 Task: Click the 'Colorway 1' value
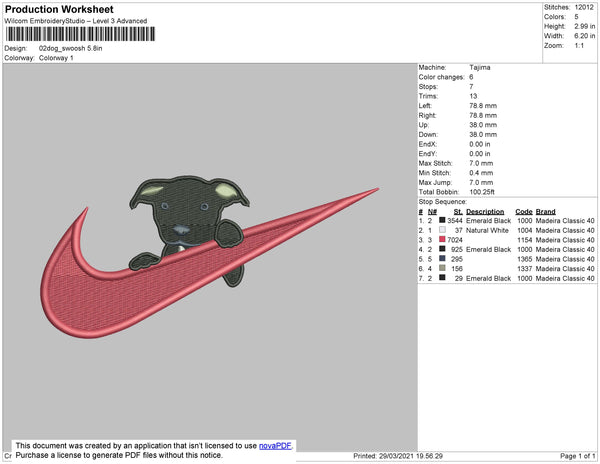(x=56, y=58)
